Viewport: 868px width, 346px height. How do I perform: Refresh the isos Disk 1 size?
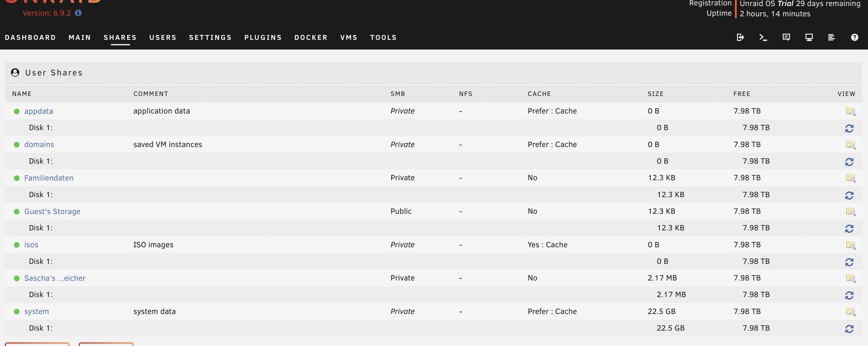click(849, 262)
